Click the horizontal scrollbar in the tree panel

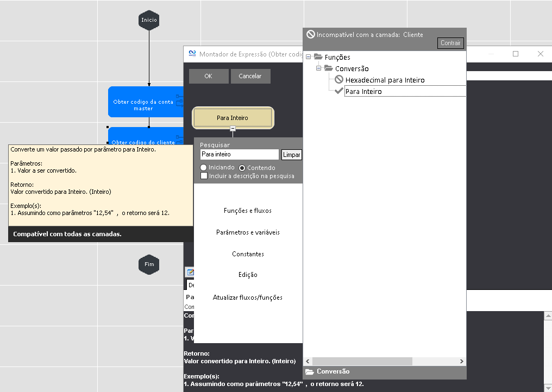[x=362, y=361]
